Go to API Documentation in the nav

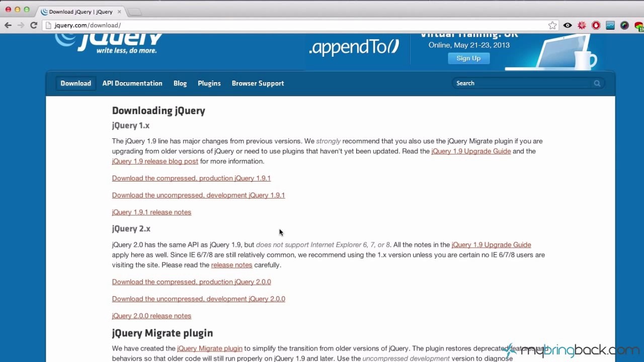[132, 83]
